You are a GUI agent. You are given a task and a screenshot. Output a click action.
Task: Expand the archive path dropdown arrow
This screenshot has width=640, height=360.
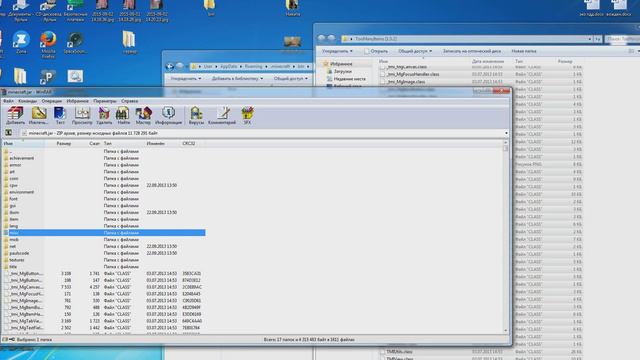(x=506, y=133)
